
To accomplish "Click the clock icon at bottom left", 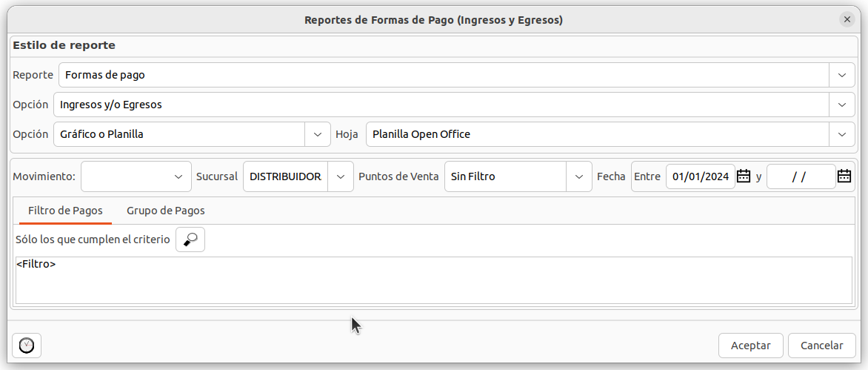I will pyautogui.click(x=27, y=346).
